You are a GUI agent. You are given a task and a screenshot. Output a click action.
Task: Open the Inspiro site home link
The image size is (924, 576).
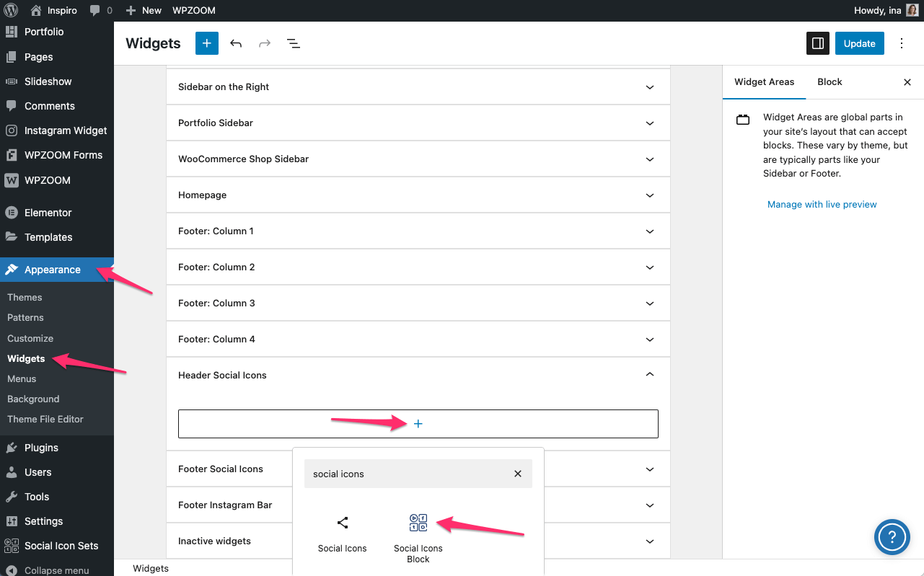[x=53, y=10]
